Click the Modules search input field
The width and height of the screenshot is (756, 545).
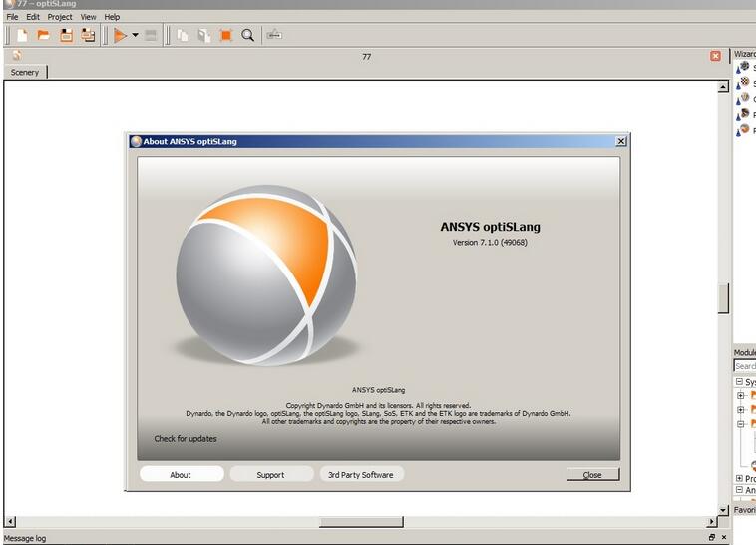(x=745, y=366)
